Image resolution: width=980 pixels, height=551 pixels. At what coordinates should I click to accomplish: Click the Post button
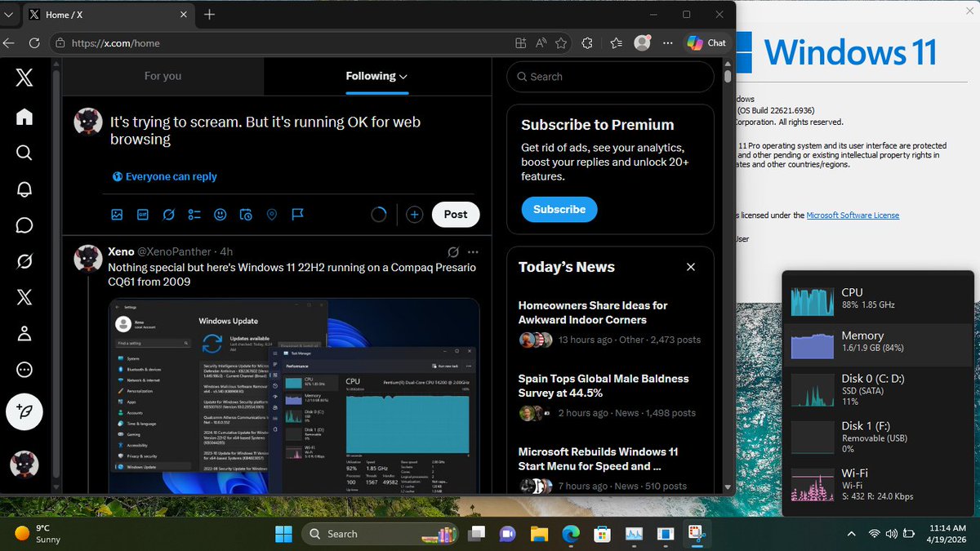click(x=456, y=215)
